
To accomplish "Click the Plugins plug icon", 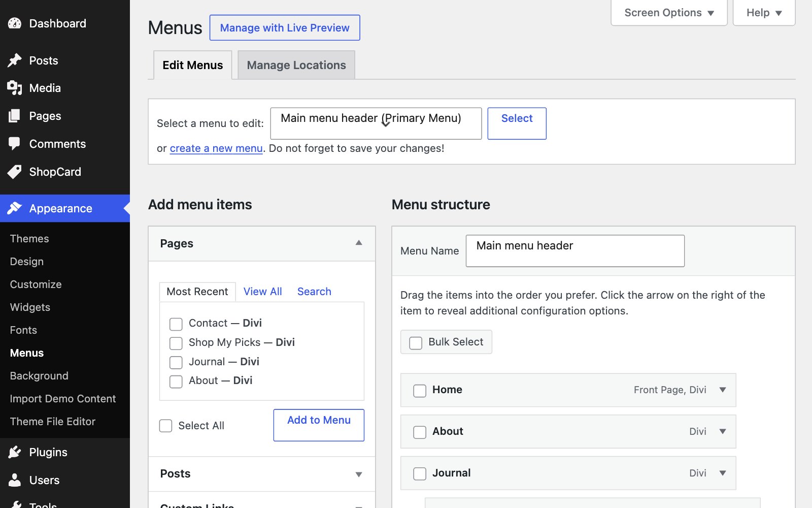I will coord(15,452).
